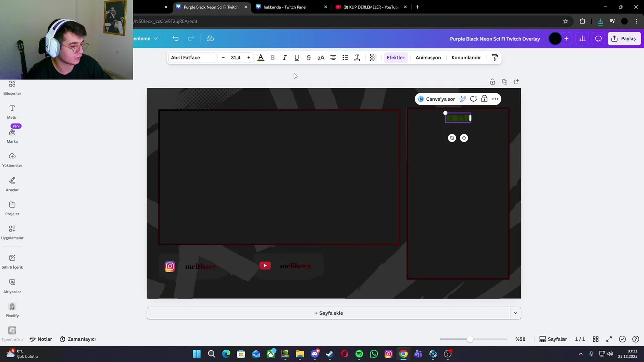Open Spotify from the taskbar
Viewport: 644px width, 362px height.
[359, 354]
